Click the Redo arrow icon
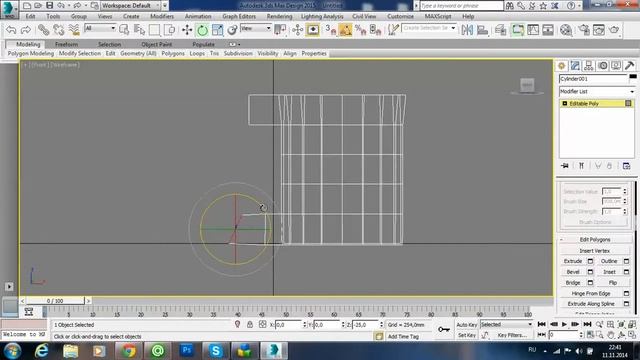Screen dimensions: 640x360 click(x=26, y=30)
